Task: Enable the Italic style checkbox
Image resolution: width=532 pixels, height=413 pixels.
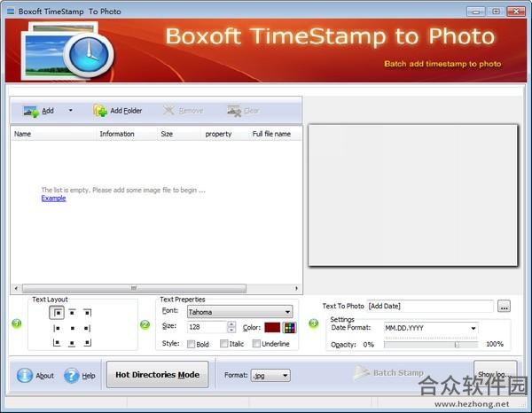Action: pyautogui.click(x=224, y=344)
